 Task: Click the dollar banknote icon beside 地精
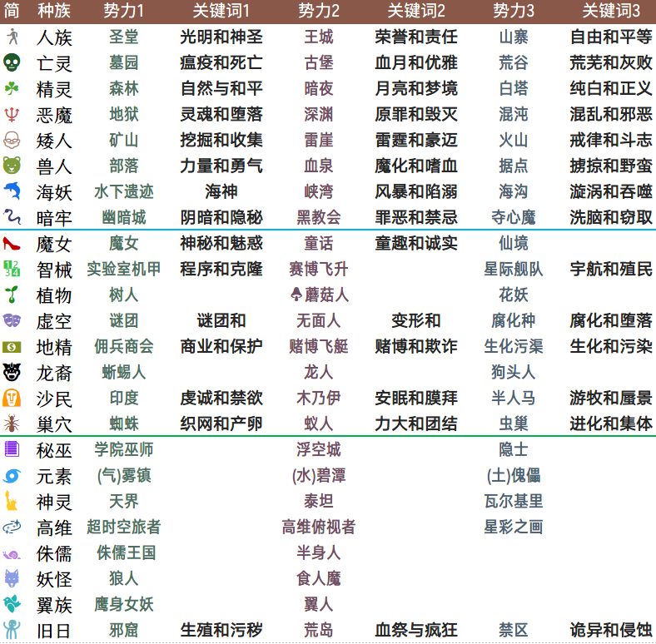(x=12, y=347)
